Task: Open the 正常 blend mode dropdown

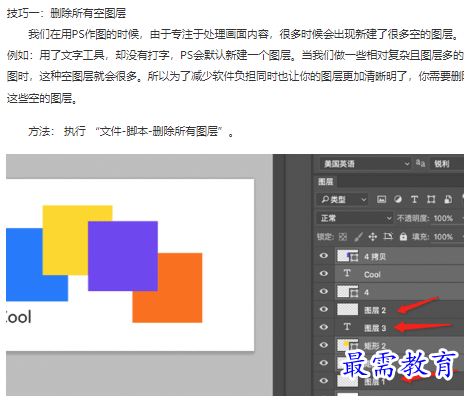Action: click(x=354, y=218)
